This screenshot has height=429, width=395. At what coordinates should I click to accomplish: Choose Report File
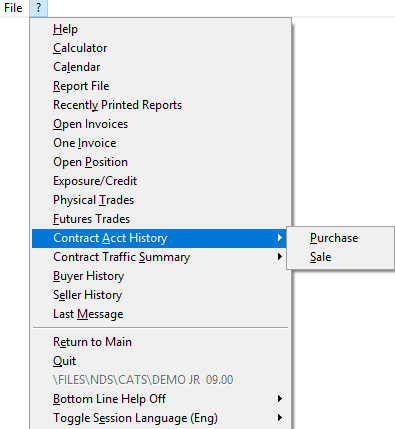[x=159, y=86]
